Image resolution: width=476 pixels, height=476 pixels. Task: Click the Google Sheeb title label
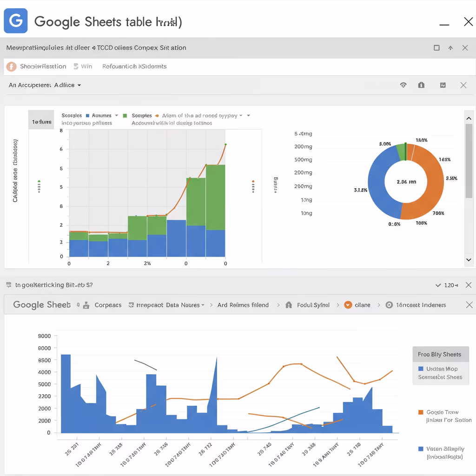[x=42, y=304]
